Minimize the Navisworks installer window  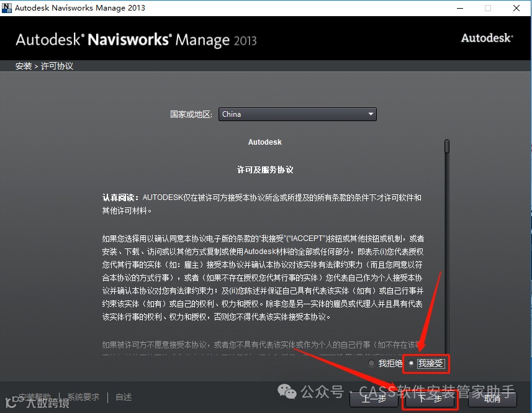click(460, 8)
